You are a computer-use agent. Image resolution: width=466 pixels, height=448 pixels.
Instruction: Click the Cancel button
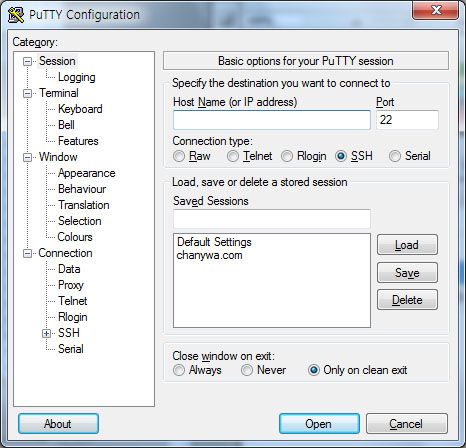(407, 424)
